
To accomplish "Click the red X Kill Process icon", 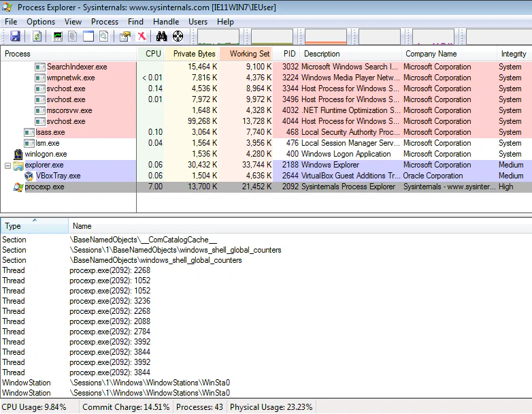I will [142, 36].
